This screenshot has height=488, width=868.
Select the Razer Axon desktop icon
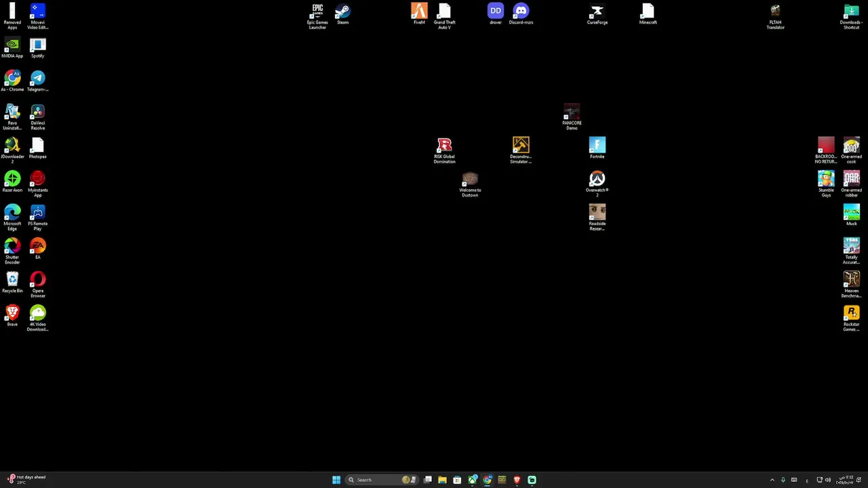(12, 182)
